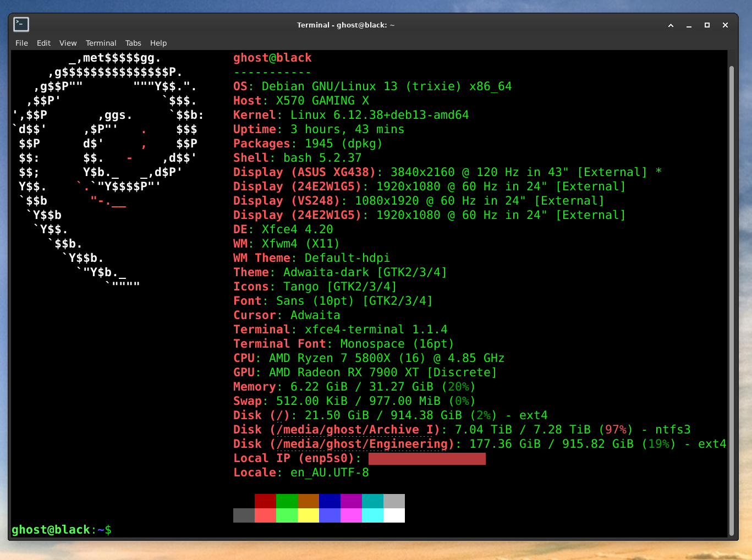Image resolution: width=752 pixels, height=560 pixels.
Task: Click the Memory usage '6.22 GiB / 31.27 GiB'
Action: click(x=362, y=387)
